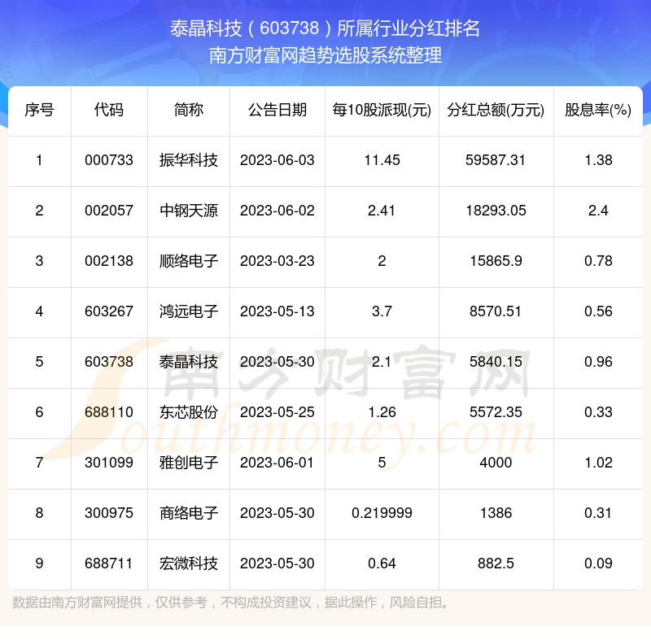Click date 2023-03-23
The image size is (651, 644).
click(277, 261)
